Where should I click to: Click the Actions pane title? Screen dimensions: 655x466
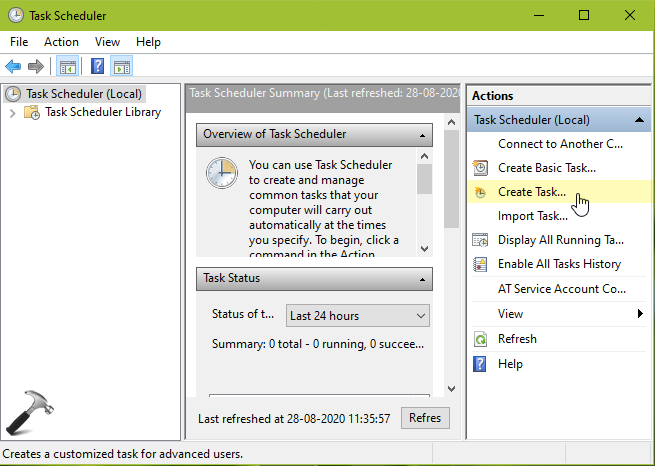493,96
